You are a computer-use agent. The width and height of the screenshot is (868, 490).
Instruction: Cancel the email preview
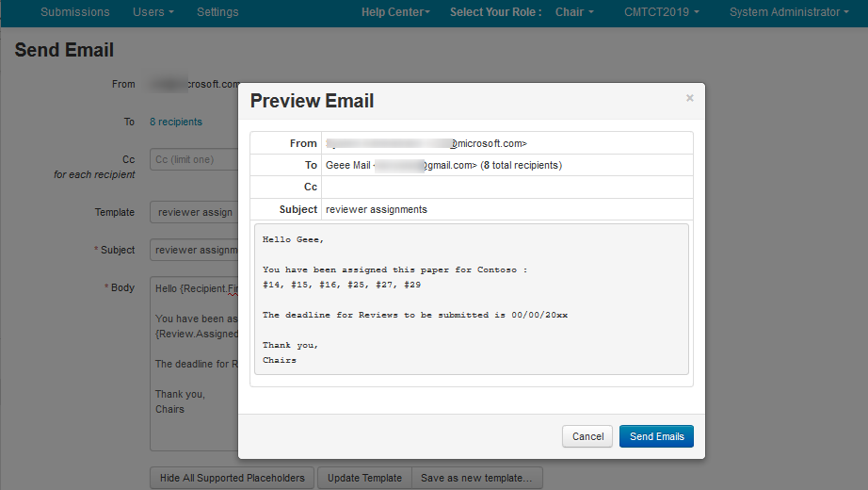point(587,436)
